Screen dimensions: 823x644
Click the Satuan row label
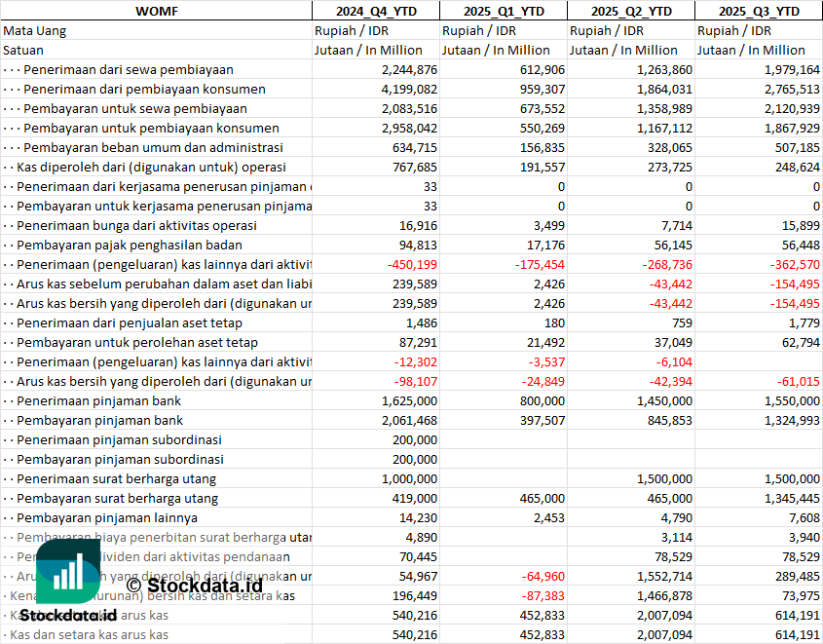click(23, 50)
